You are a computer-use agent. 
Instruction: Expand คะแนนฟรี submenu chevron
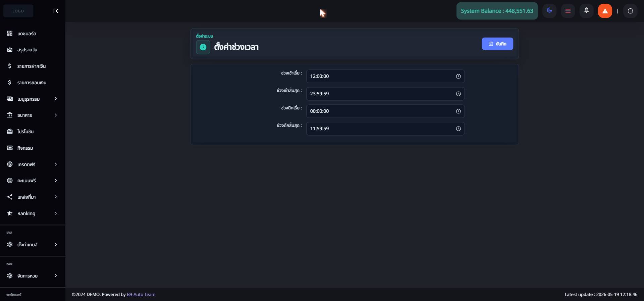coord(56,181)
